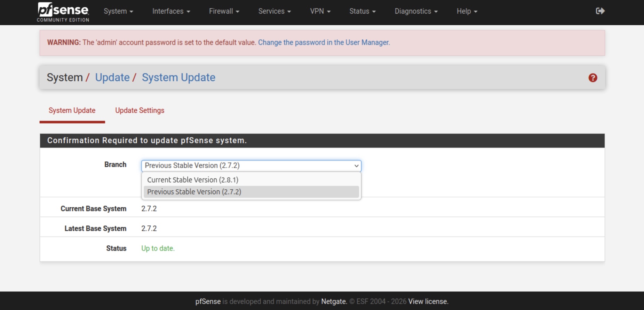Viewport: 644px width, 310px height.
Task: Show the Status menu
Action: click(x=362, y=11)
